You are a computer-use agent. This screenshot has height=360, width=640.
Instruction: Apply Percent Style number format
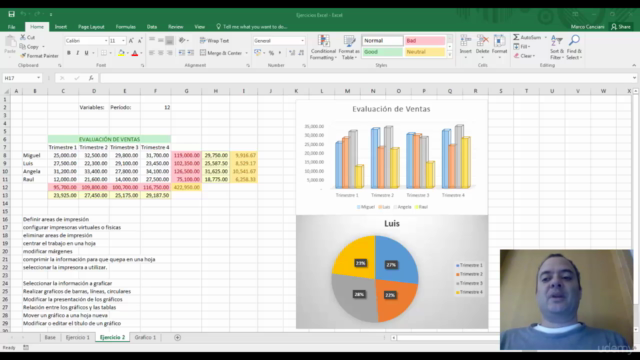tap(271, 53)
